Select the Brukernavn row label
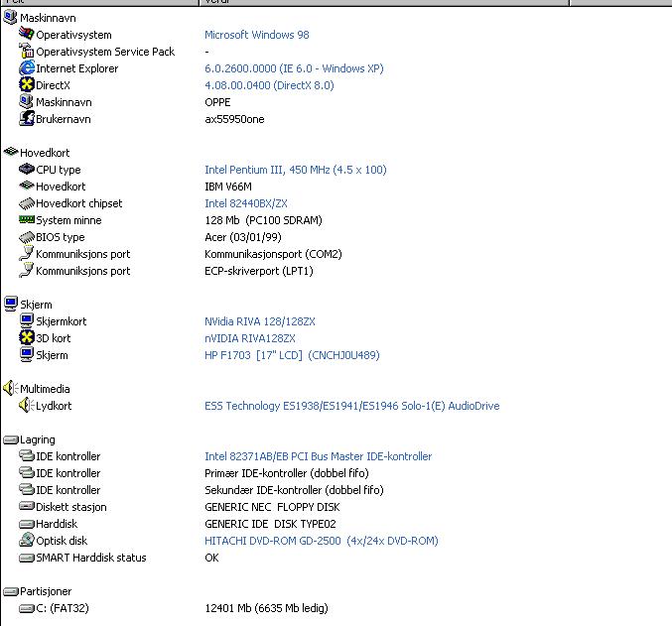This screenshot has width=672, height=626. click(x=64, y=119)
